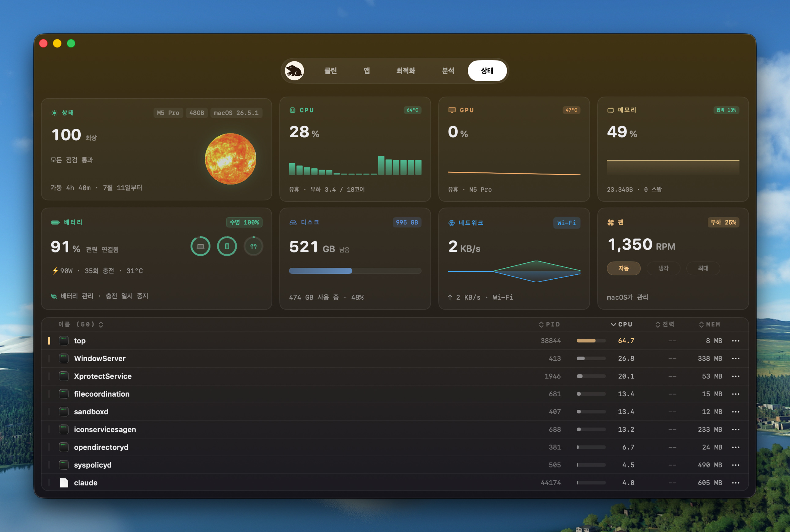Click the CPU usage bar for top
The width and height of the screenshot is (790, 532).
(x=591, y=341)
